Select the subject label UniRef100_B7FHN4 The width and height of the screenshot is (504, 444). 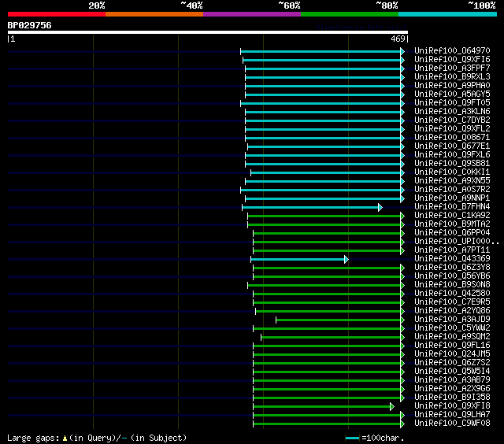[452, 207]
